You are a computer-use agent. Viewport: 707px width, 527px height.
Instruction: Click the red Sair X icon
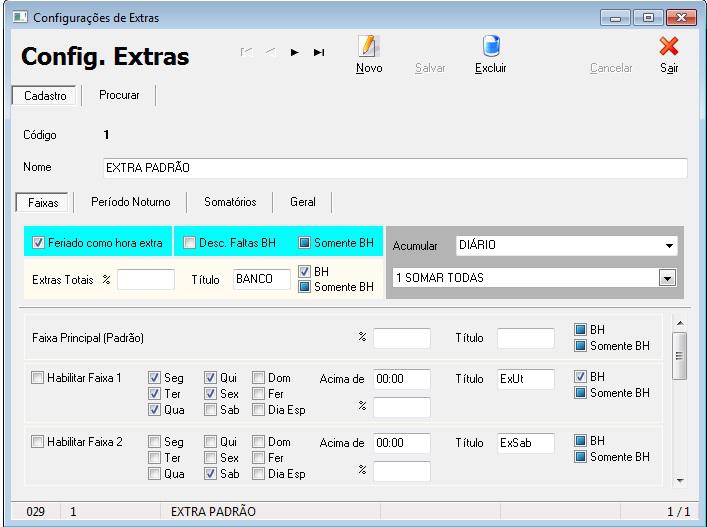click(669, 46)
